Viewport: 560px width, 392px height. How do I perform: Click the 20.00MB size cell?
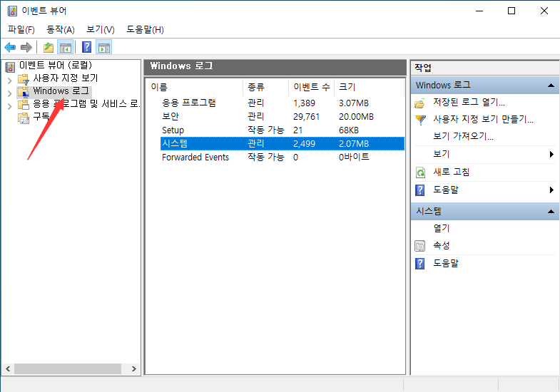(x=356, y=117)
